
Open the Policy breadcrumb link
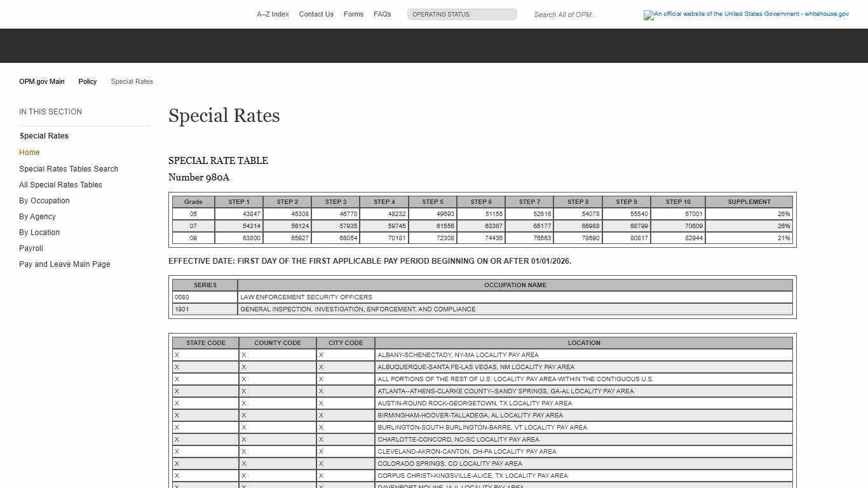pyautogui.click(x=87, y=81)
